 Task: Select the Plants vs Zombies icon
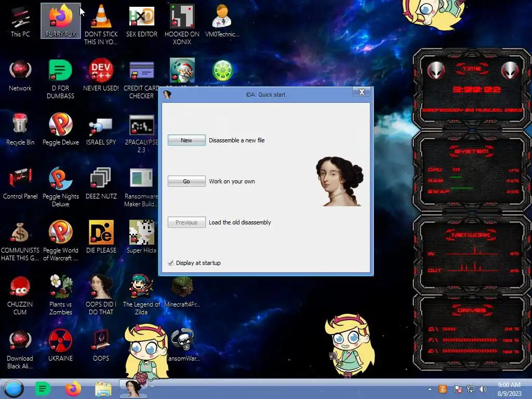[61, 295]
